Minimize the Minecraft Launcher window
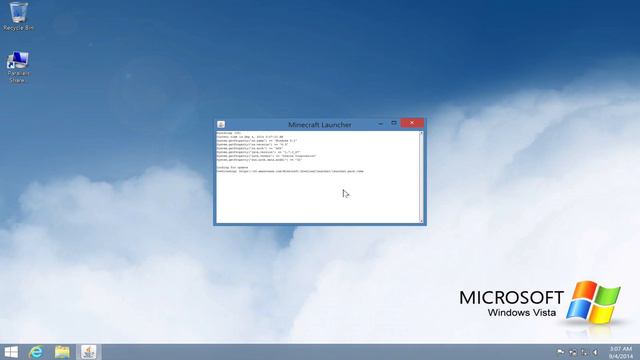 pos(380,123)
